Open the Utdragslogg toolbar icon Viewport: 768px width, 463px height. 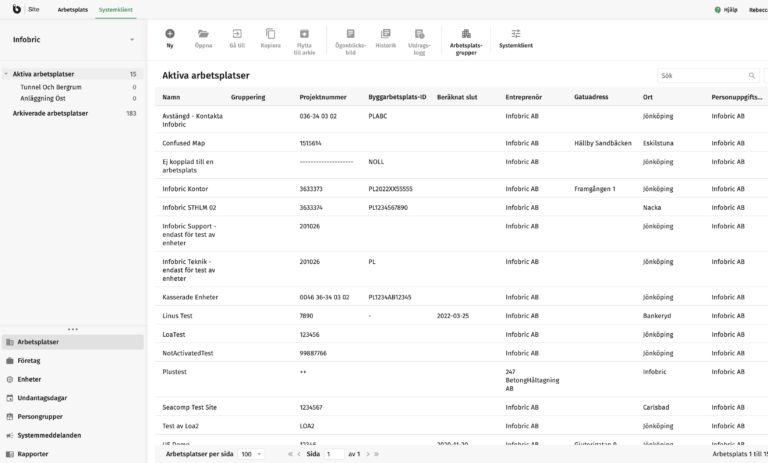pos(419,34)
